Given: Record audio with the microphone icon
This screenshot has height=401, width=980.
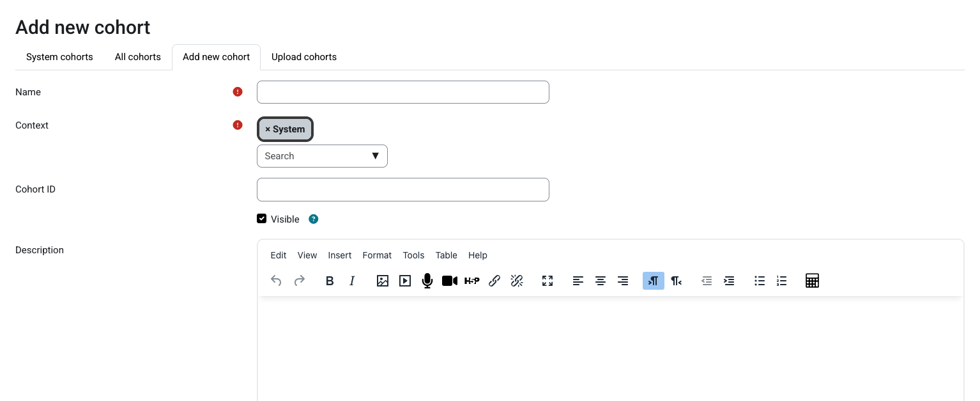Looking at the screenshot, I should coord(427,281).
